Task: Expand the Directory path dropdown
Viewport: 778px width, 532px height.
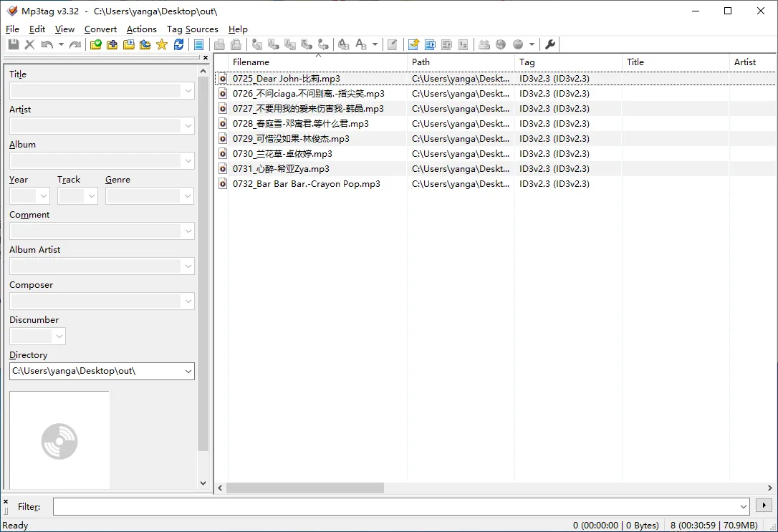Action: click(188, 371)
